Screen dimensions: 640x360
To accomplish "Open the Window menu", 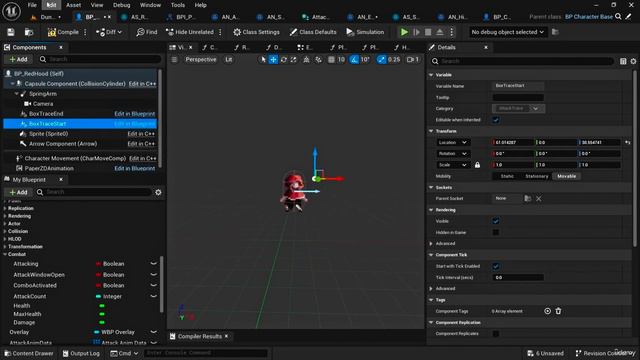I will [x=150, y=5].
